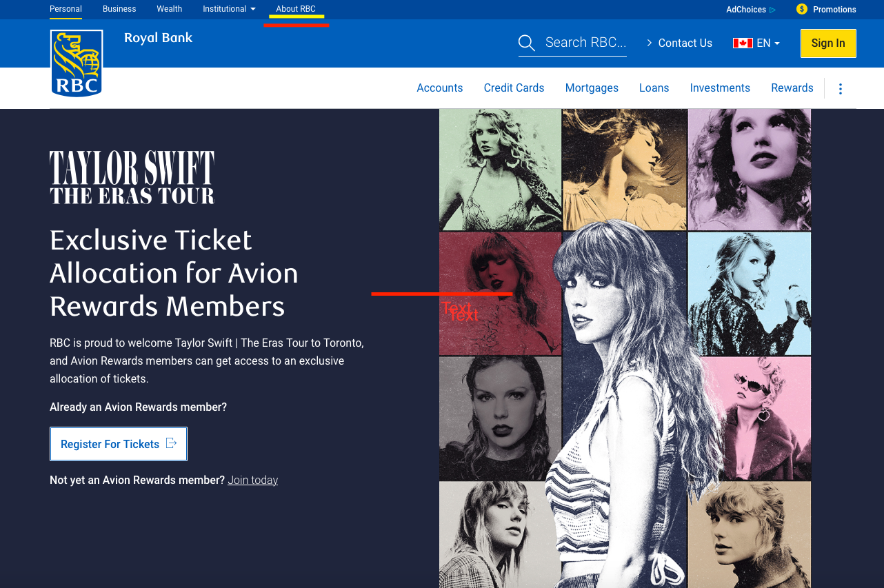Open the three-dot more menu
The image size is (884, 588).
tap(840, 89)
